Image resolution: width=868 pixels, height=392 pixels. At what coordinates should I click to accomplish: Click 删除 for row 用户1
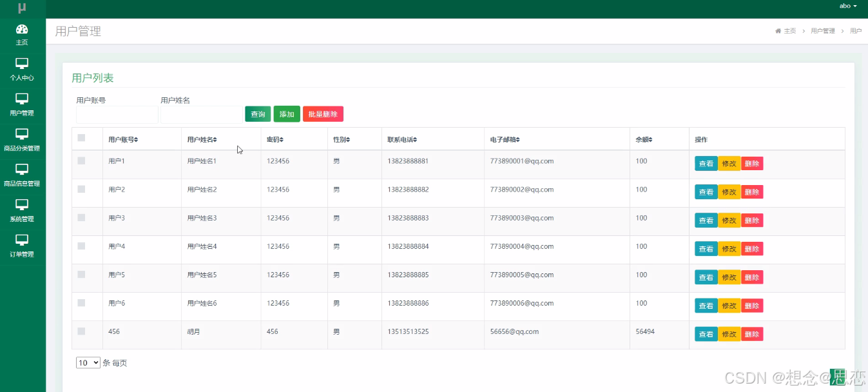pyautogui.click(x=752, y=164)
